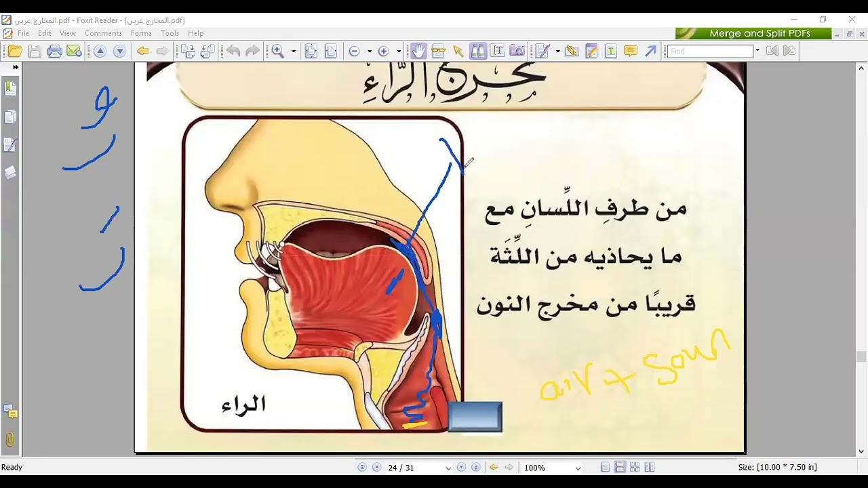Expand the left navigation panel arrow

[16, 68]
